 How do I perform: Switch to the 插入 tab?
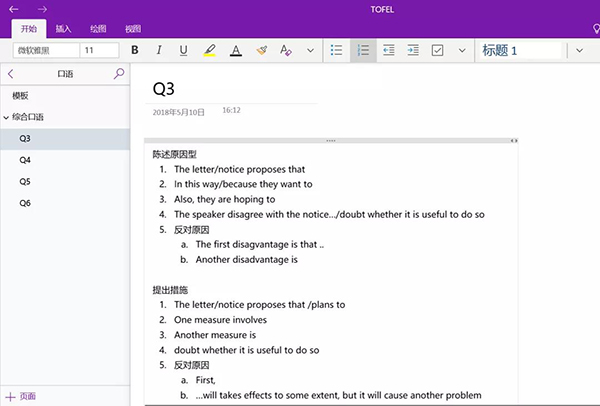tap(63, 30)
